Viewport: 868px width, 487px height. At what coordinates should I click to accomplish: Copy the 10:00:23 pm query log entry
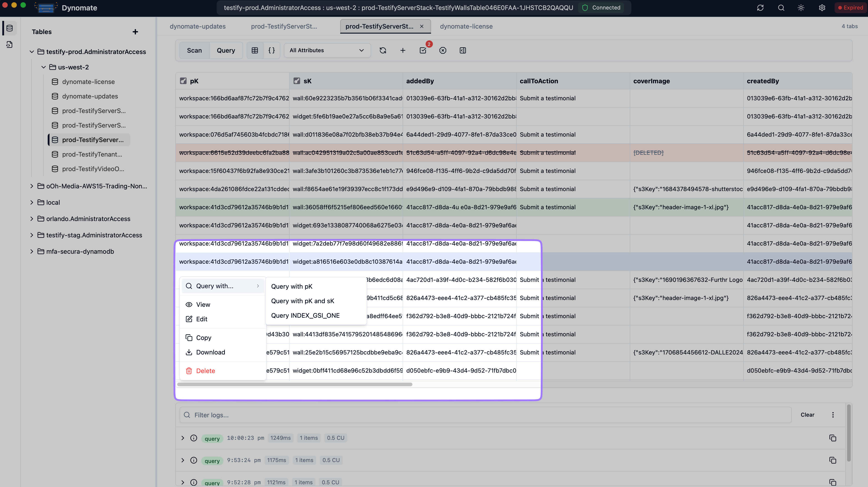(833, 438)
